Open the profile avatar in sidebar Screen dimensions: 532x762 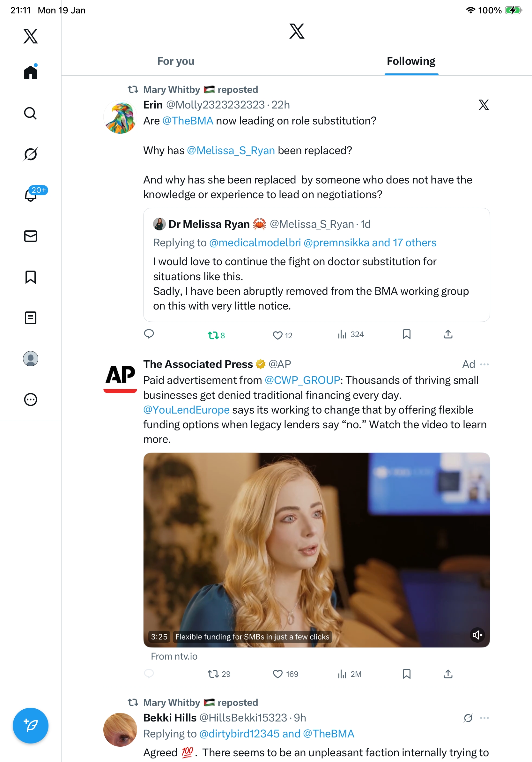pyautogui.click(x=30, y=358)
